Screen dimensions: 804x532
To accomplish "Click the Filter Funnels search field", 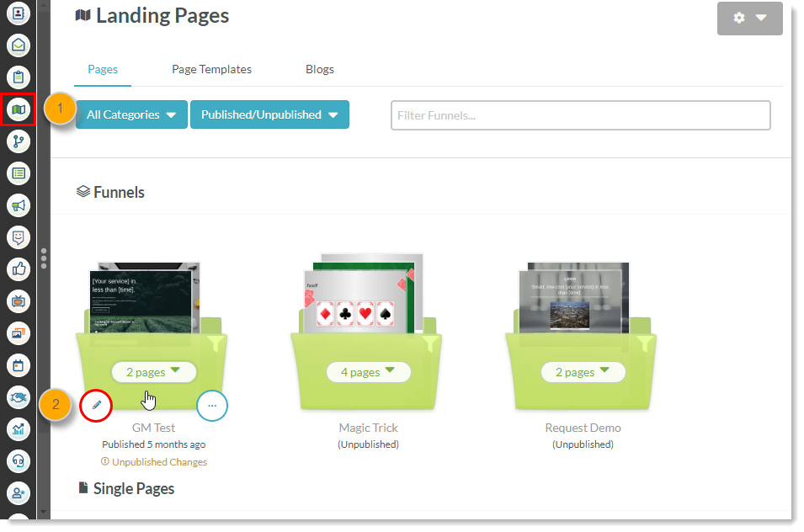I will (x=580, y=115).
